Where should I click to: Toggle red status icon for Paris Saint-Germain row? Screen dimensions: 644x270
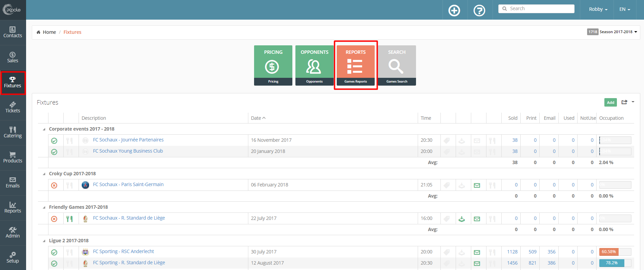point(54,185)
